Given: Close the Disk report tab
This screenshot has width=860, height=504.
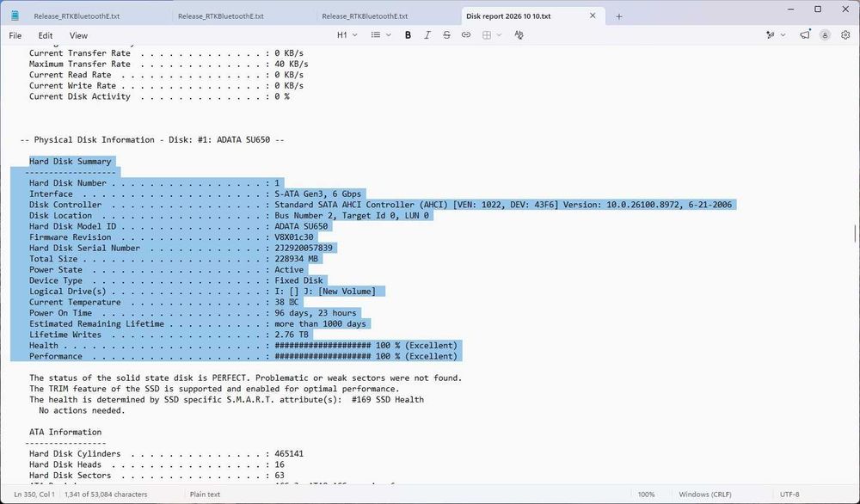Looking at the screenshot, I should click(593, 15).
